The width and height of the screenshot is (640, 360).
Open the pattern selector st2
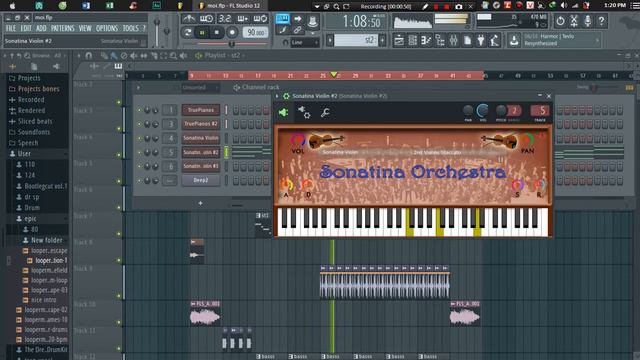(x=356, y=40)
